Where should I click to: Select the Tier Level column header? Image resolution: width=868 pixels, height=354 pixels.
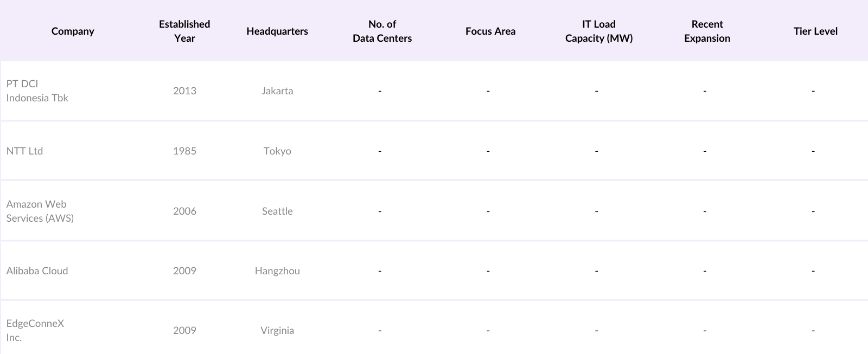pos(815,31)
